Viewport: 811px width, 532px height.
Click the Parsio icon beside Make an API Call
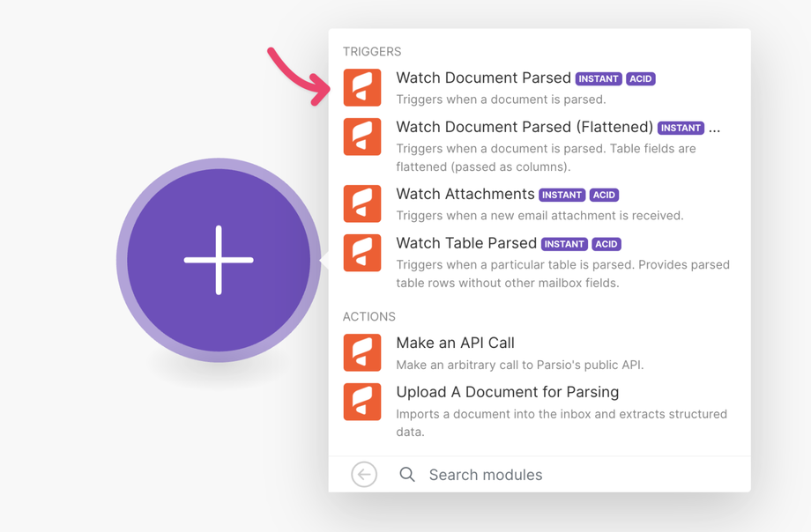(362, 352)
